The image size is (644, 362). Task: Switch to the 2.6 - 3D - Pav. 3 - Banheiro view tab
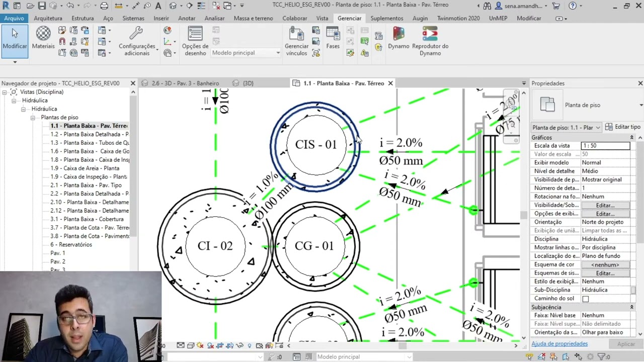[x=185, y=83]
